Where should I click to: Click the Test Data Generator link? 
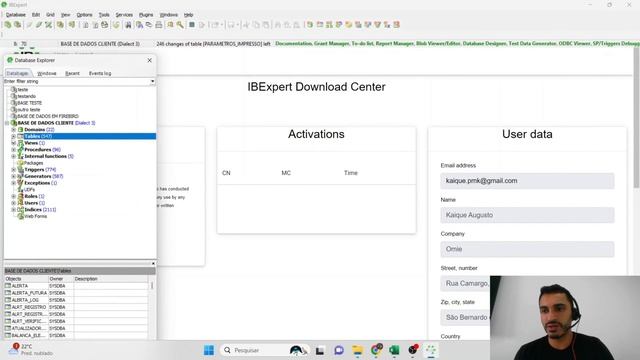(x=532, y=44)
